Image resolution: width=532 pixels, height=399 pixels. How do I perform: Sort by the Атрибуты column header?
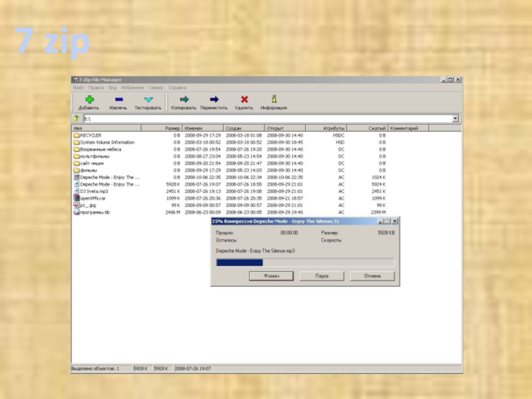tap(326, 128)
